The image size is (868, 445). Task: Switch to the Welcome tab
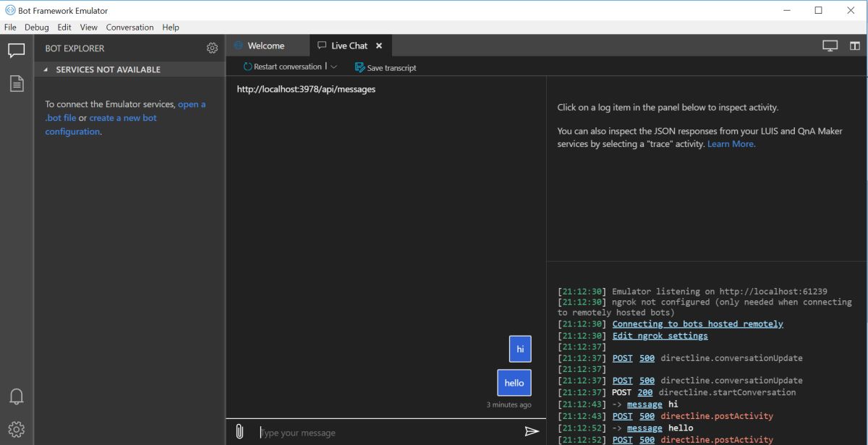(266, 46)
